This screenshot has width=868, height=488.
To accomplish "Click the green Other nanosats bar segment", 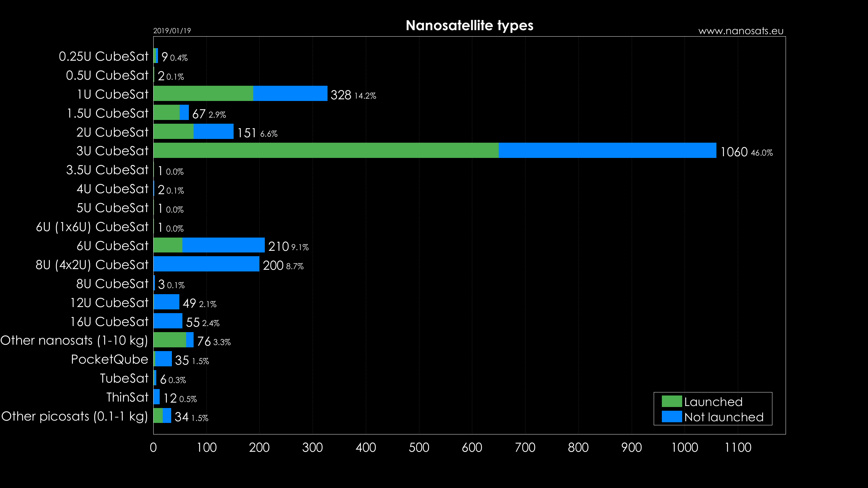I will [170, 340].
